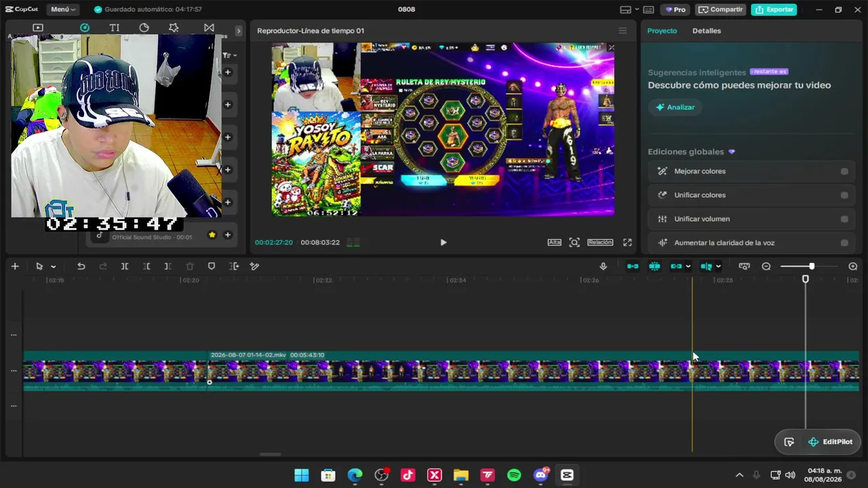Open the Transitions tab icon

[x=209, y=28]
